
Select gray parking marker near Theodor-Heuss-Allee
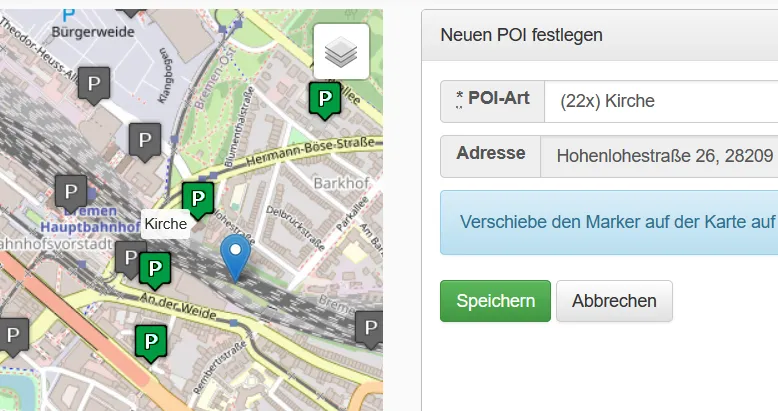point(94,85)
